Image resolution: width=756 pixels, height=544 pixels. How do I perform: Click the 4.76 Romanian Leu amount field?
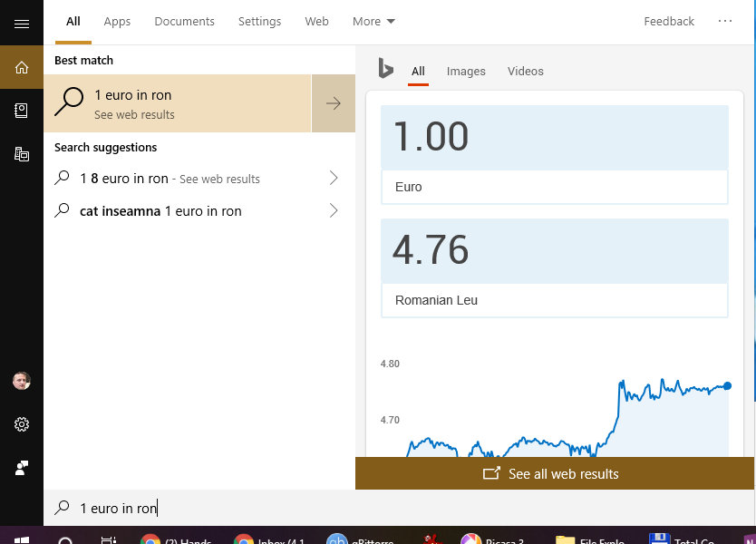pyautogui.click(x=555, y=250)
